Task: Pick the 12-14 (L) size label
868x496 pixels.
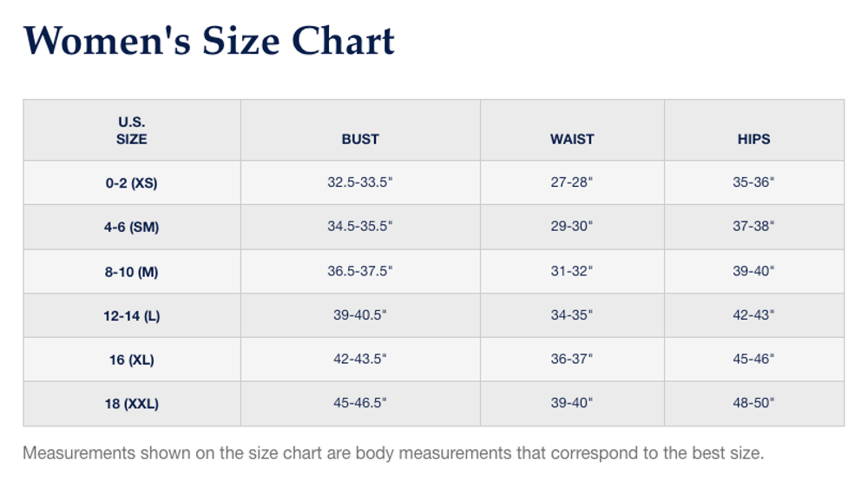Action: pyautogui.click(x=132, y=315)
